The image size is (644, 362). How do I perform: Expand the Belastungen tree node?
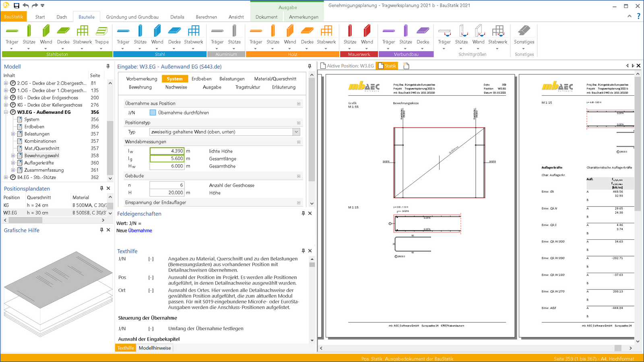[13, 134]
